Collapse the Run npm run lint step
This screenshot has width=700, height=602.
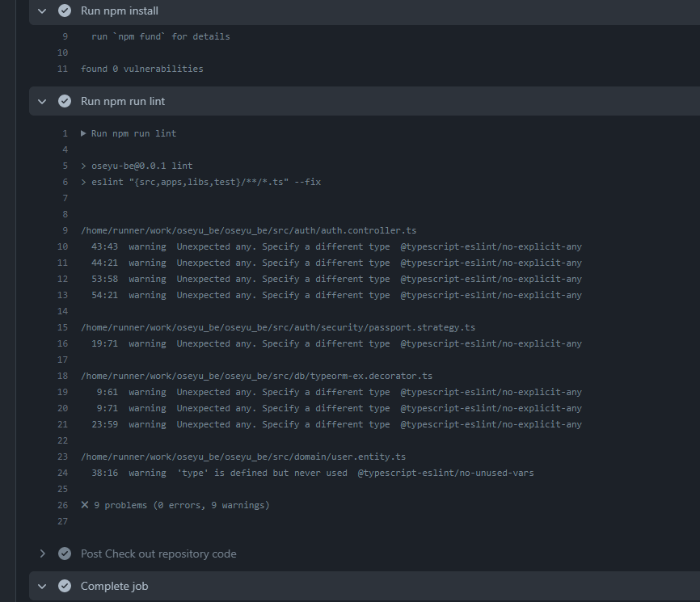pyautogui.click(x=42, y=102)
